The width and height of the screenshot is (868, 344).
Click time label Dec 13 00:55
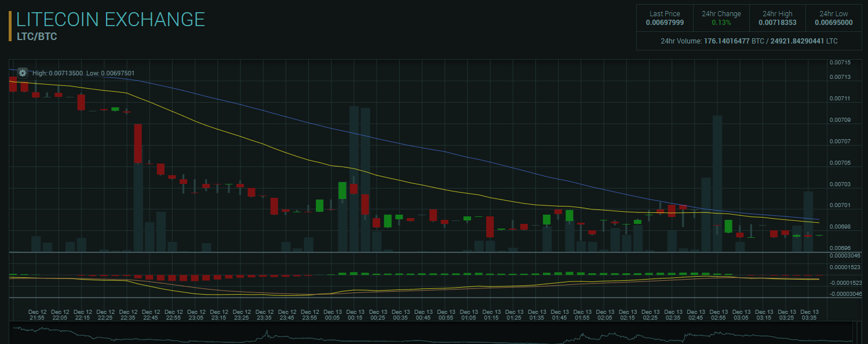point(446,314)
